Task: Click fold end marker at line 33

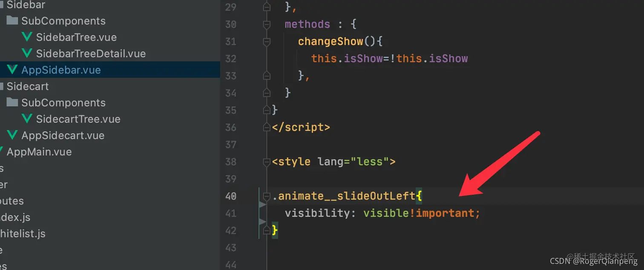Action: tap(267, 76)
